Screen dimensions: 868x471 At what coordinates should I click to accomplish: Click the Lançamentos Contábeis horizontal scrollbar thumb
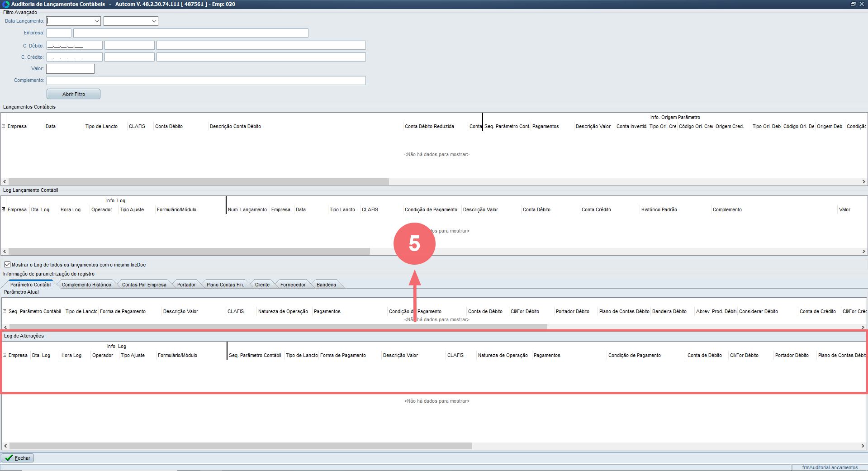(x=199, y=181)
